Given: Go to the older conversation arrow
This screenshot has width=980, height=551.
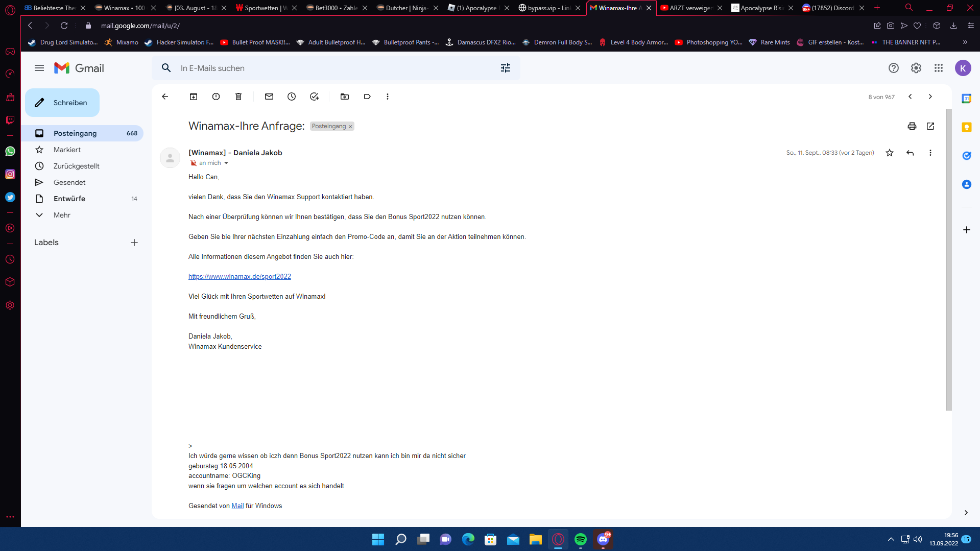Looking at the screenshot, I should coord(930,97).
